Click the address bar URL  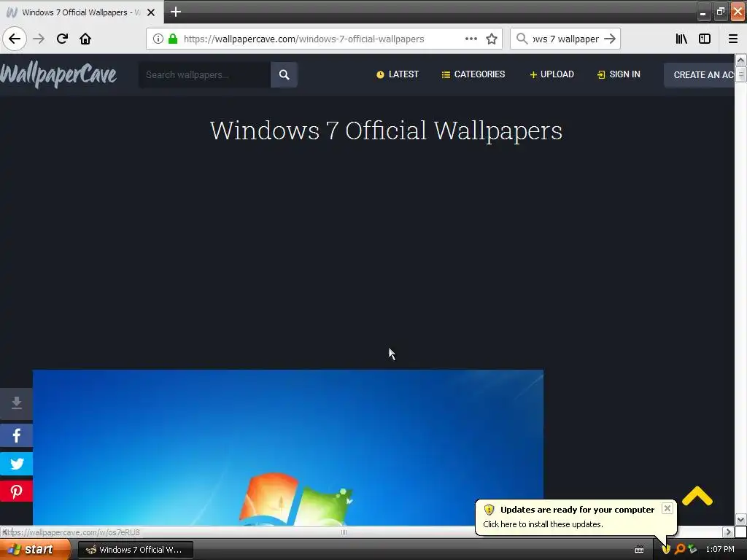tap(304, 39)
